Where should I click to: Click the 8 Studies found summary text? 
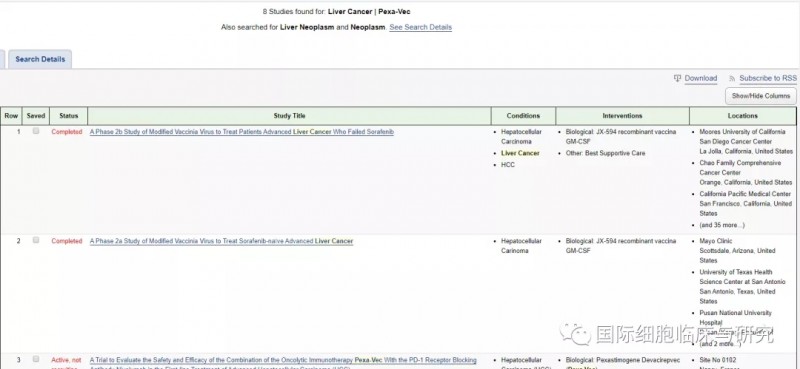click(336, 11)
